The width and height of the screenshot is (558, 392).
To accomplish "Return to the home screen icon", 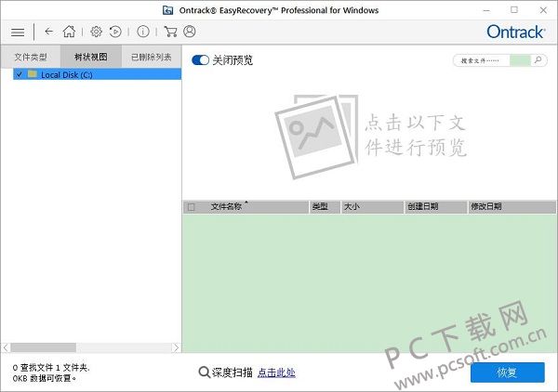I will pos(69,32).
